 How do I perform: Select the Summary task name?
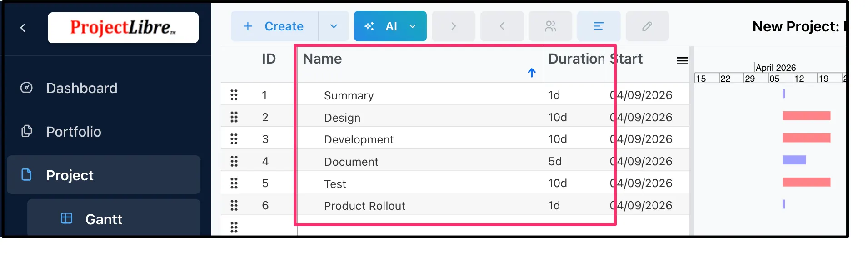point(349,95)
